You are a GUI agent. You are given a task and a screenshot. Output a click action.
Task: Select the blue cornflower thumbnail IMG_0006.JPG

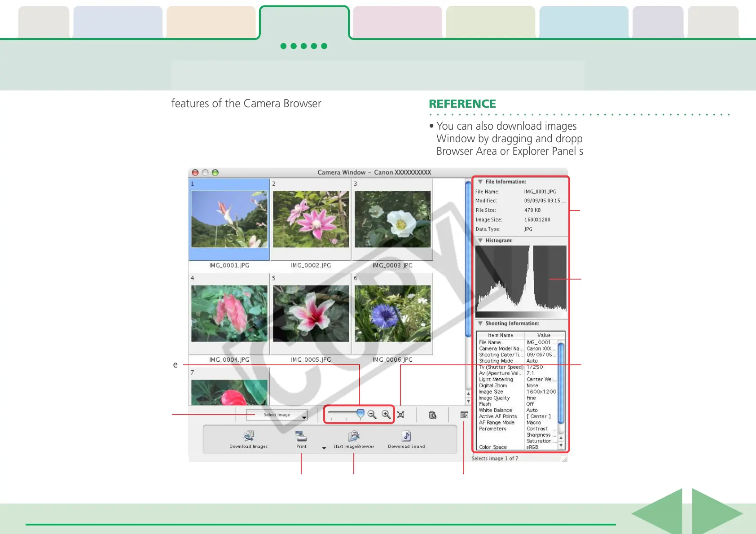[x=392, y=314]
